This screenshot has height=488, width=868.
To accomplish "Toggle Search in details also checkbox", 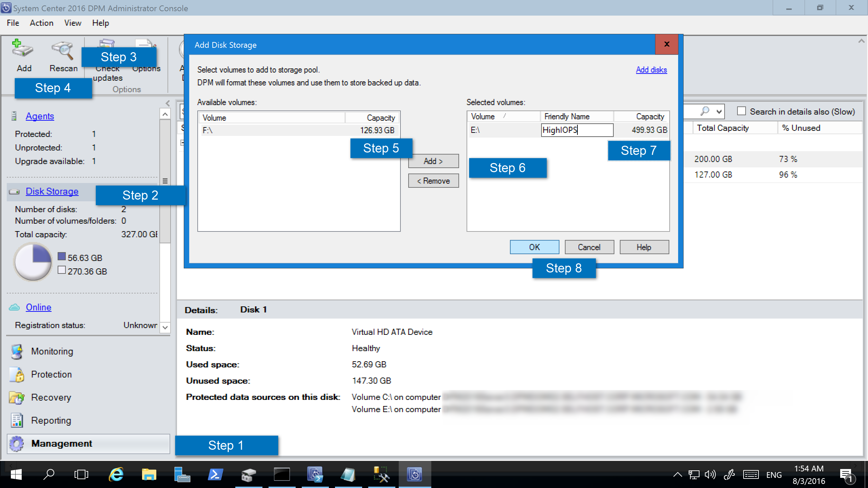I will pos(741,111).
